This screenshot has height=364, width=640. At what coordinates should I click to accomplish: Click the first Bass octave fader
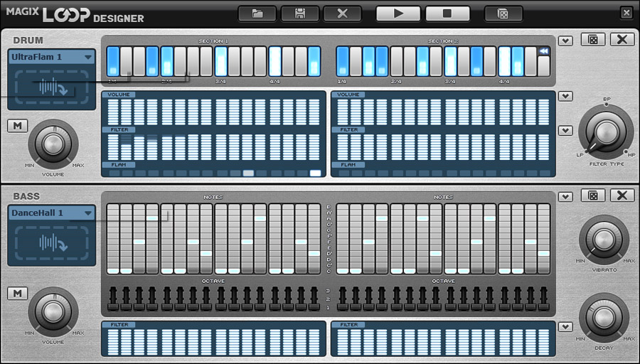[113, 299]
